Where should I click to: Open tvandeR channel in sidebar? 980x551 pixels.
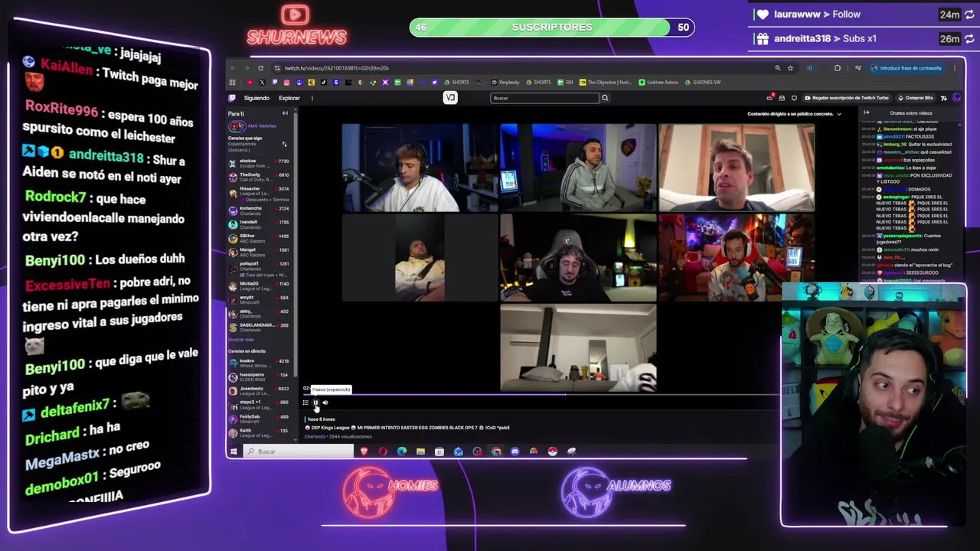(258, 223)
